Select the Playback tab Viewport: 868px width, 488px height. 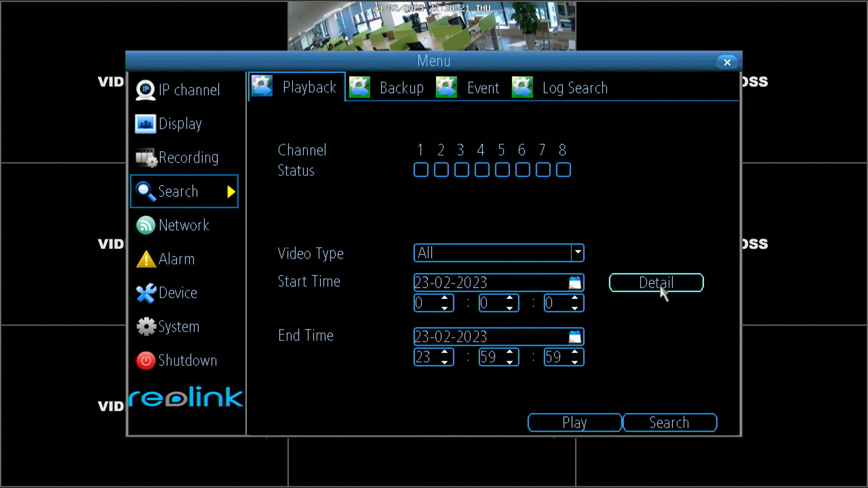296,88
